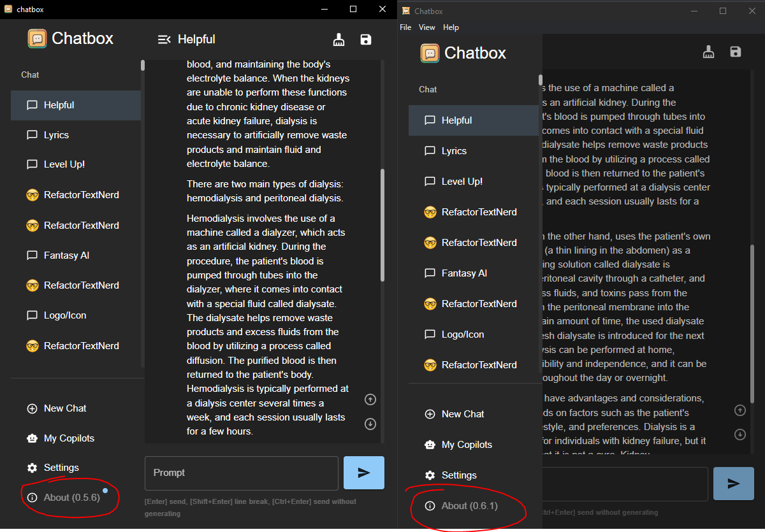Screen dimensions: 765x532
Task: Collapse the sidebar using the icon beside Helpful
Action: point(164,38)
